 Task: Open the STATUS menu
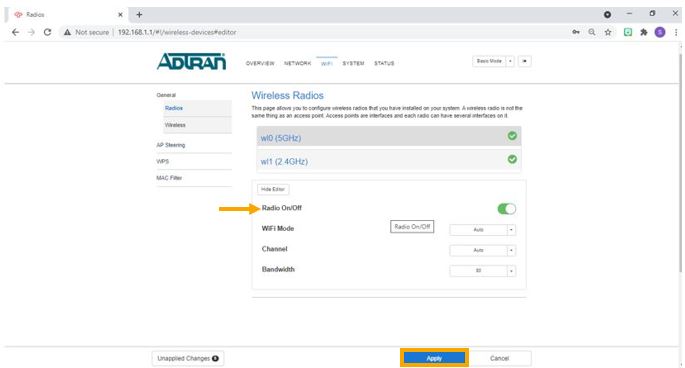click(384, 63)
